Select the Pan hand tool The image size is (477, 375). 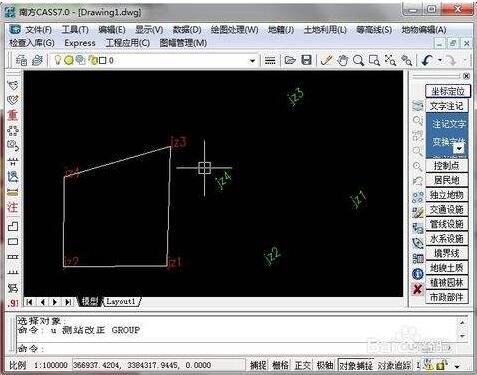coord(342,60)
